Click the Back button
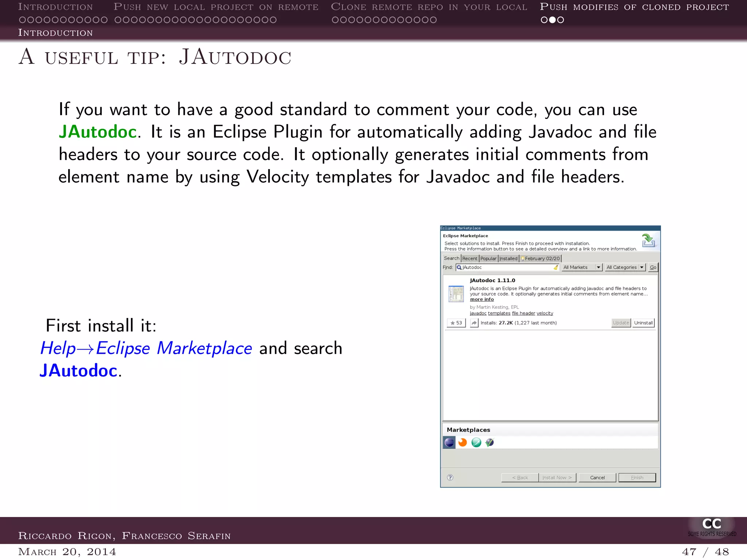This screenshot has width=747, height=560. tap(520, 478)
